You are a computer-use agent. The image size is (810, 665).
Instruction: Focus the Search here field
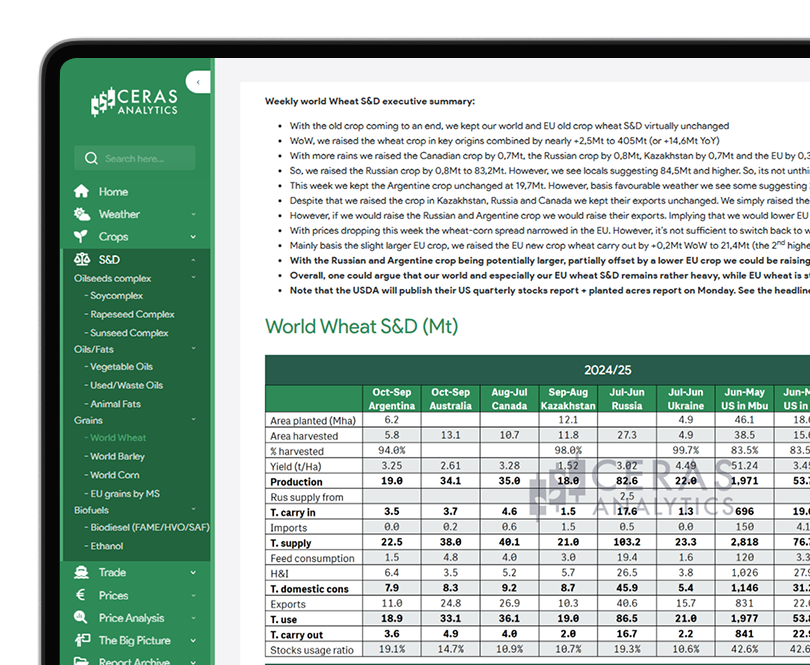tap(135, 158)
